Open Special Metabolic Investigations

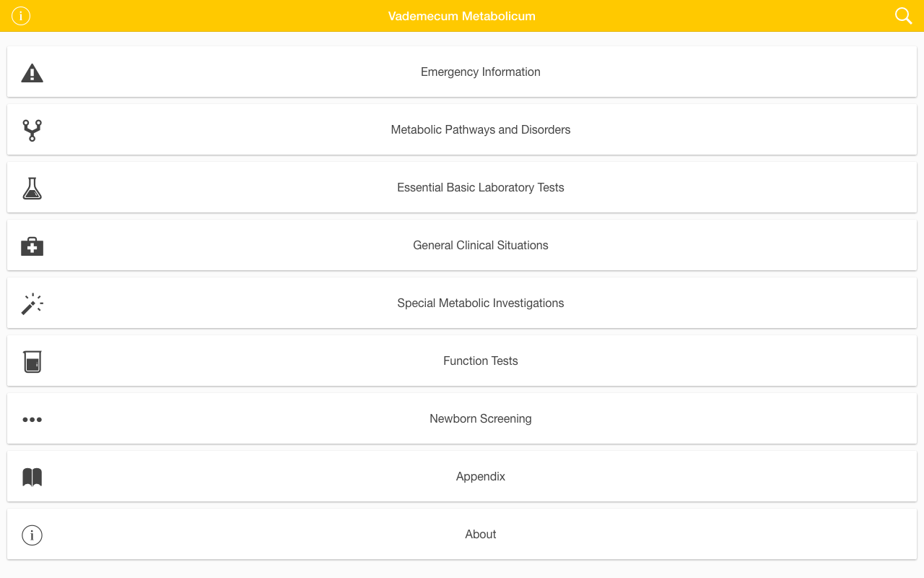click(480, 303)
